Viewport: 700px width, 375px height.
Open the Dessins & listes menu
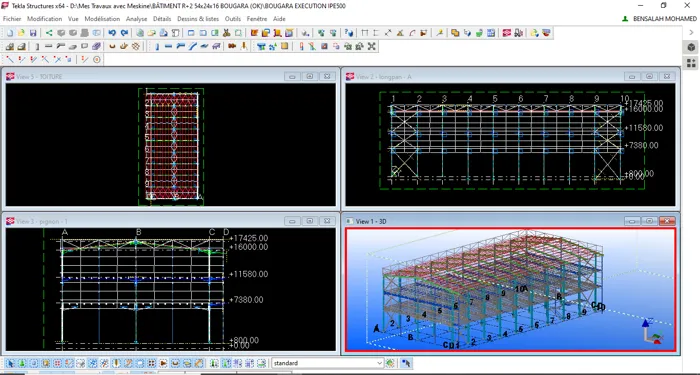198,19
